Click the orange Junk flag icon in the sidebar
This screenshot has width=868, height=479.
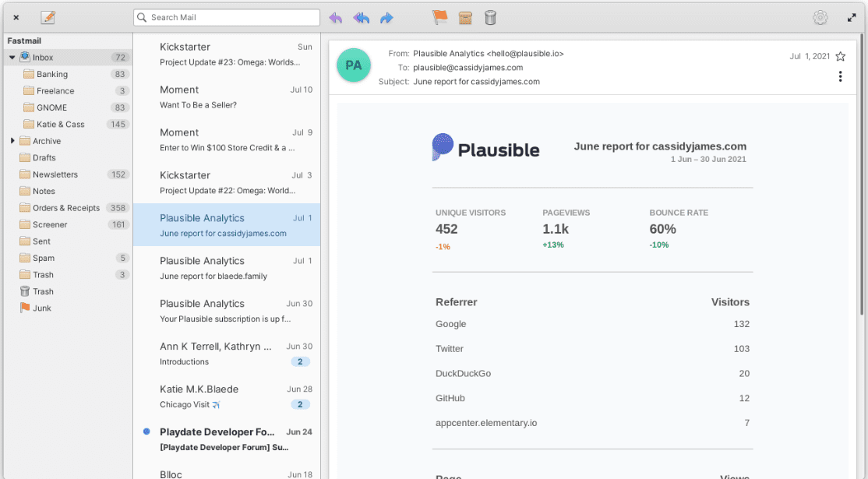tap(24, 308)
